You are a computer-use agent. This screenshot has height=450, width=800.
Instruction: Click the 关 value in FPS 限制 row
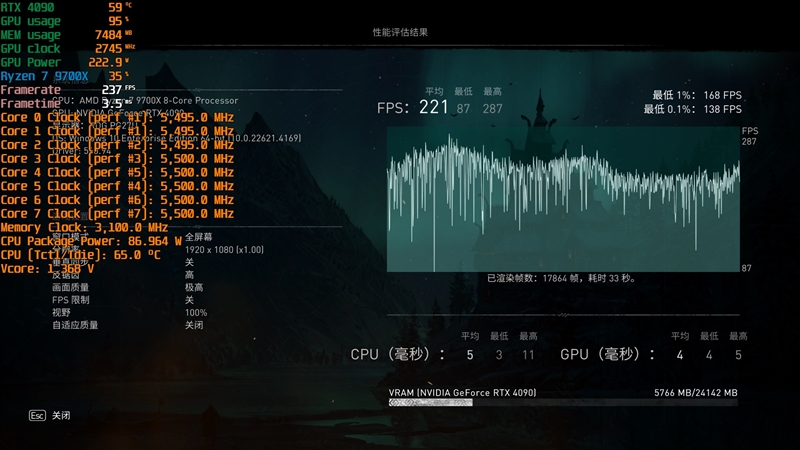coord(189,300)
